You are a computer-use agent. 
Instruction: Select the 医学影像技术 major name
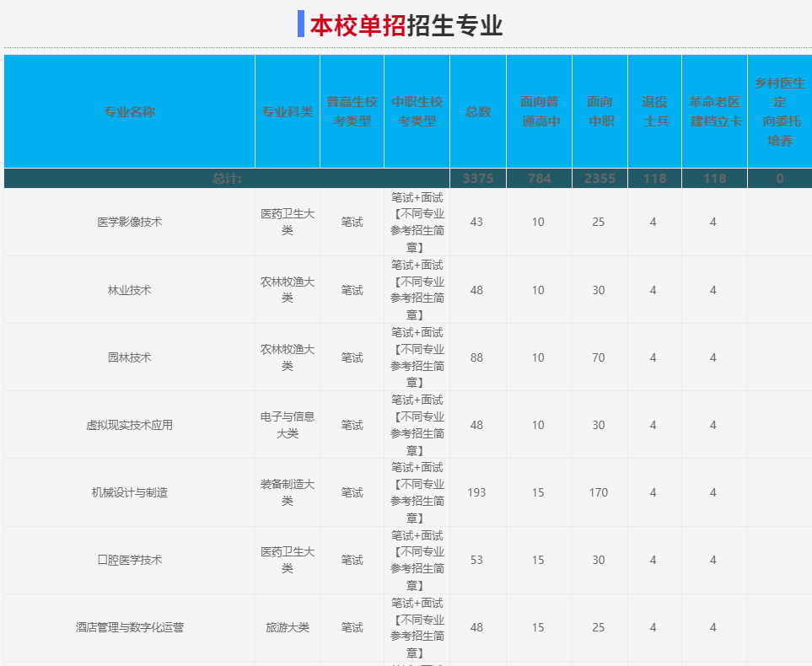pos(130,222)
